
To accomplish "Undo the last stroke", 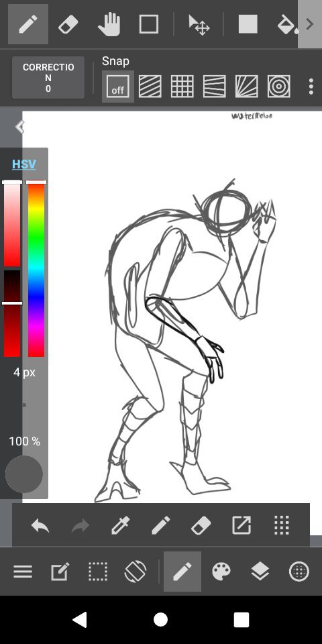I will coord(40,525).
